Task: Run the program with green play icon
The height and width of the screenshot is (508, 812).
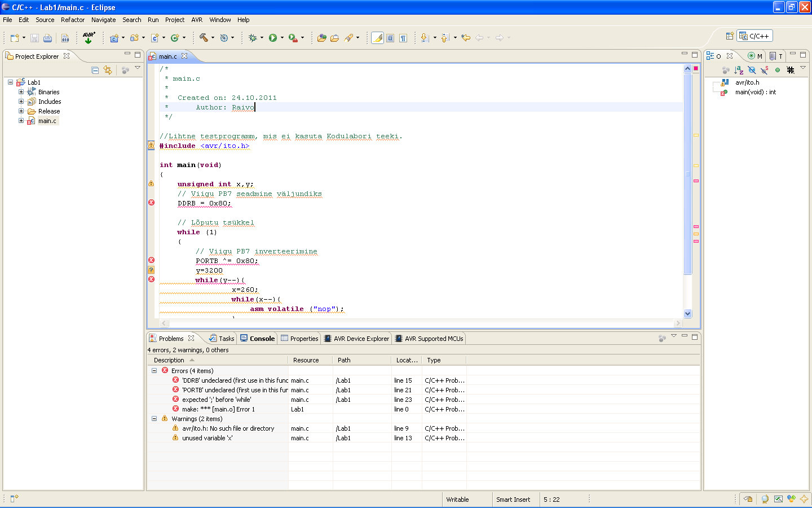Action: click(x=273, y=38)
